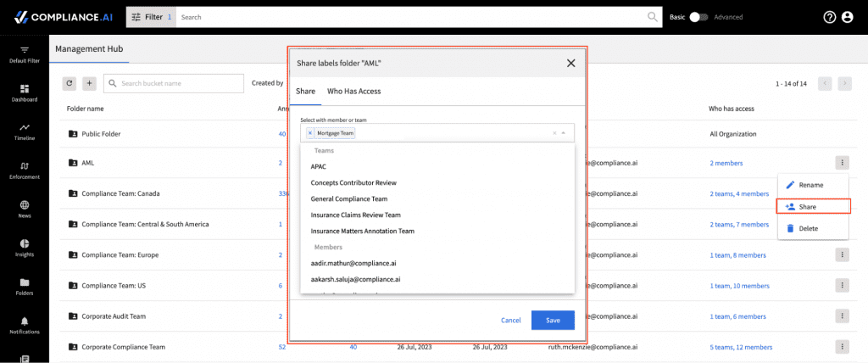Open three-dot menu for Corporate Compliance Team

tap(842, 347)
